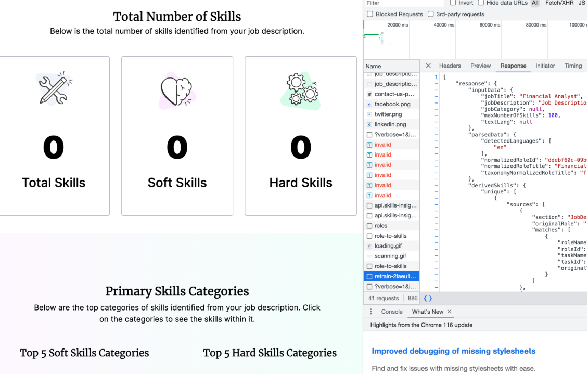Open the Improved debugging of missing stylesheets link
The width and height of the screenshot is (588, 375).
[453, 351]
